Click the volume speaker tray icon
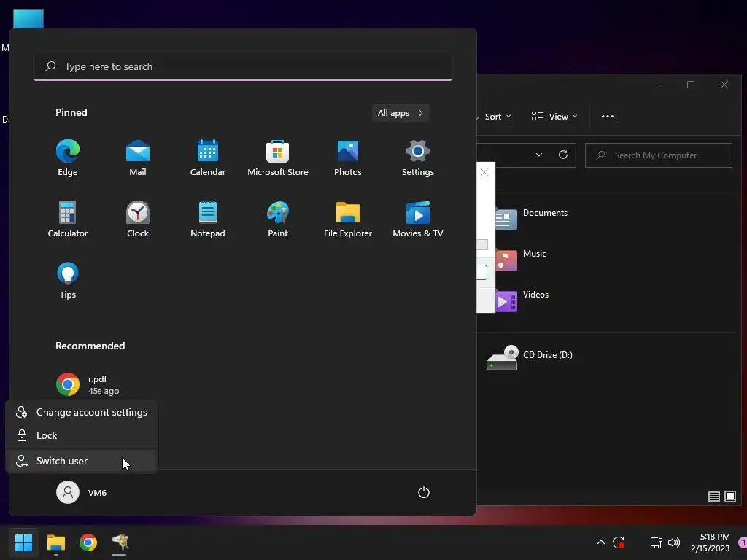Image resolution: width=747 pixels, height=560 pixels. pos(673,542)
